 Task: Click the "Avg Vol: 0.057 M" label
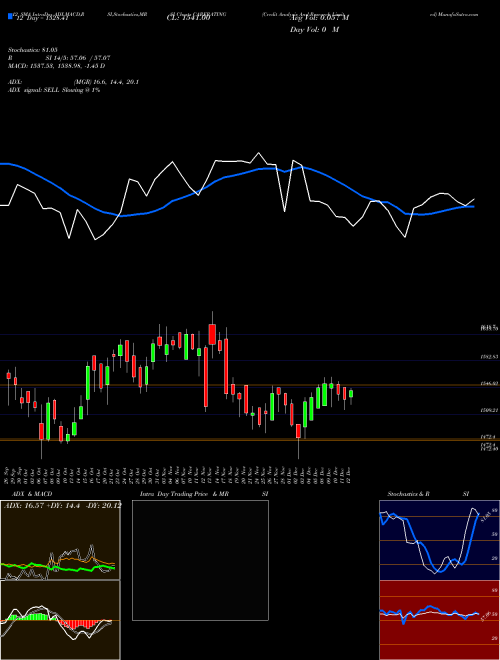pos(320,18)
